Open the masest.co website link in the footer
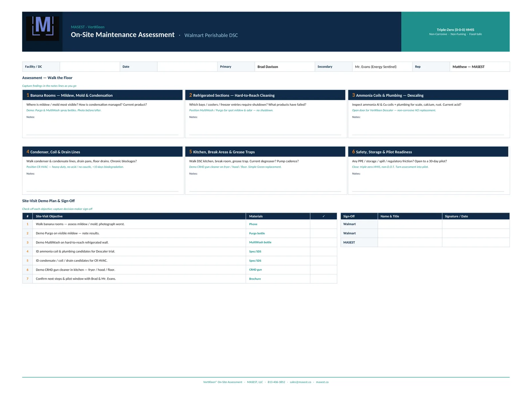This screenshot has height=399, width=532. 322,382
